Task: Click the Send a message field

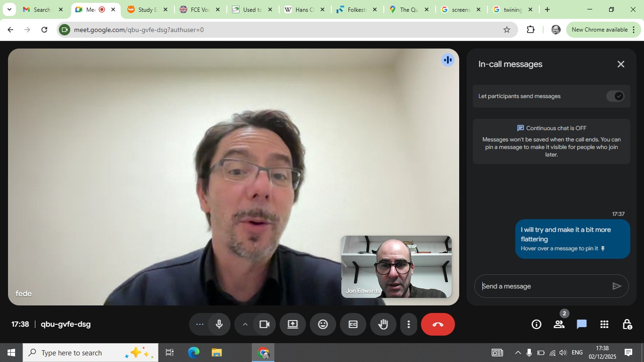Action: pos(542,286)
